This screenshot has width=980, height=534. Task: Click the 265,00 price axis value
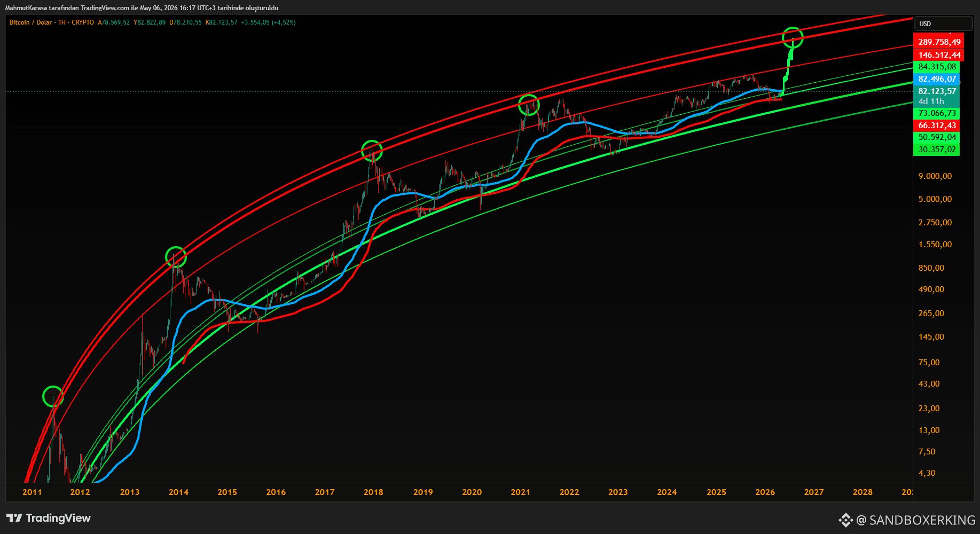point(931,313)
